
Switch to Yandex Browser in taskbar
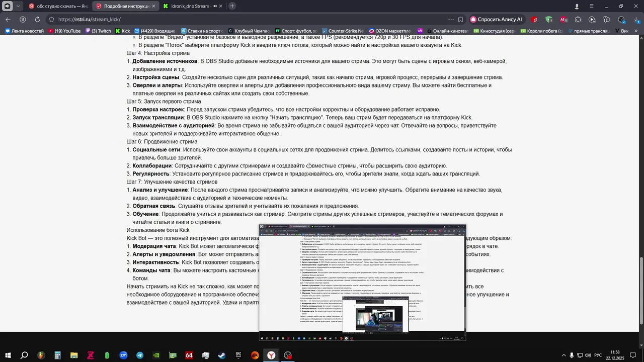[x=271, y=355]
